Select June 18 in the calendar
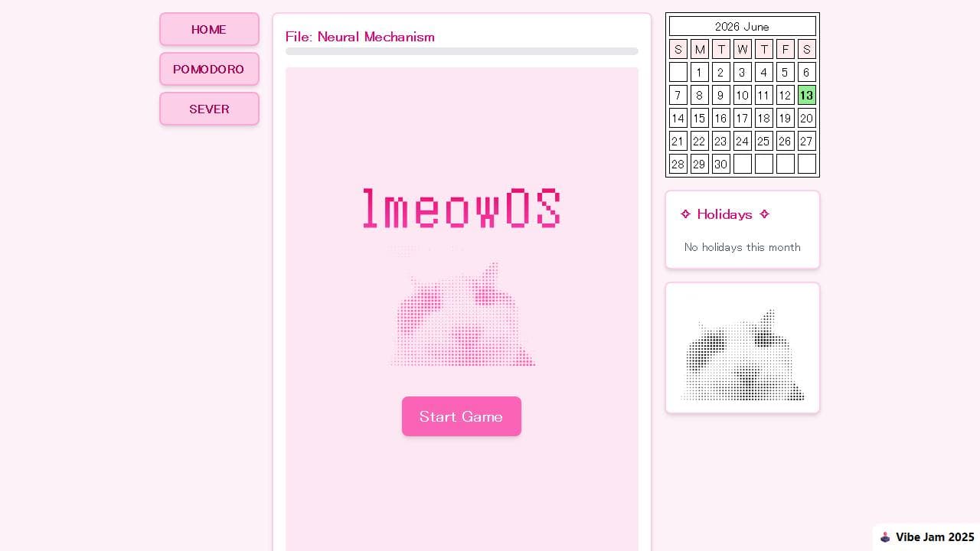The height and width of the screenshot is (551, 980). coord(764,118)
